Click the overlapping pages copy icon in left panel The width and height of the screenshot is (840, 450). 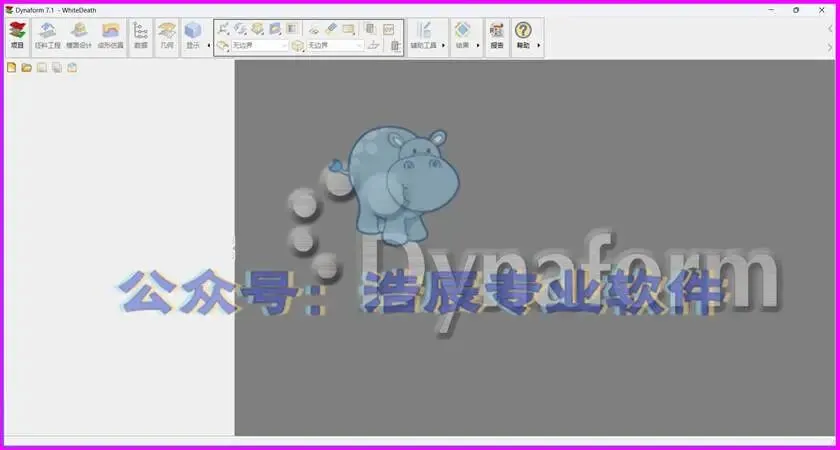57,68
